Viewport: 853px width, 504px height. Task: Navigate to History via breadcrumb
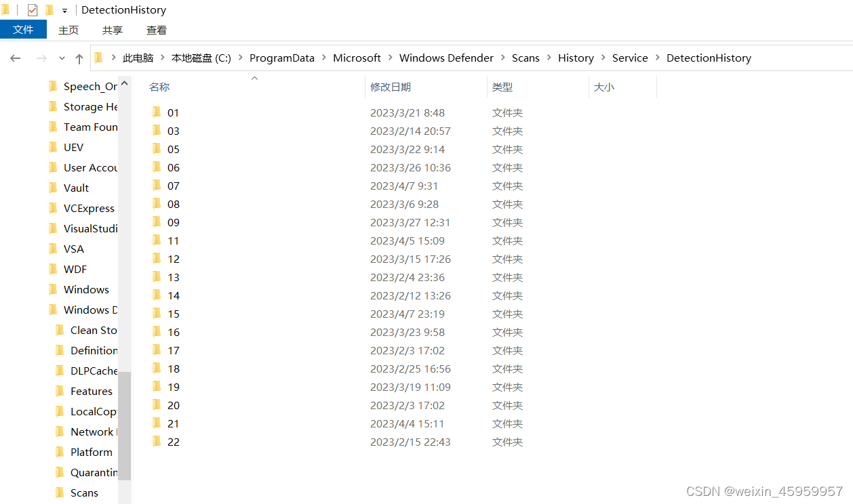tap(576, 58)
